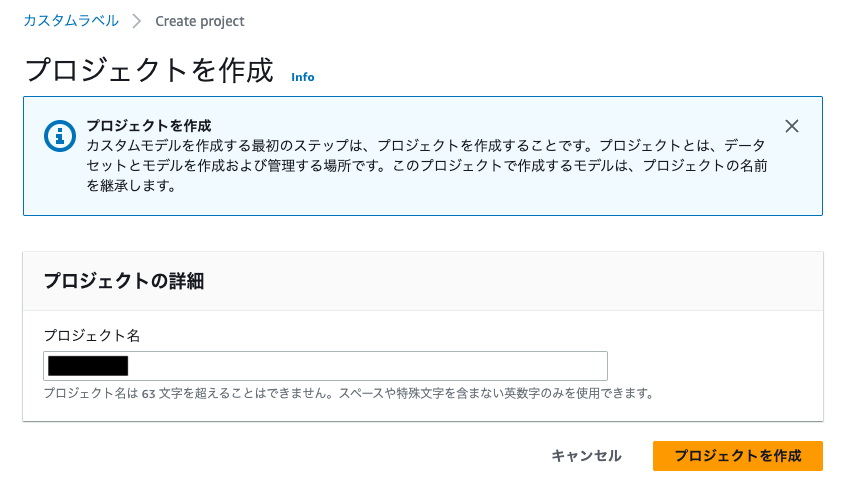Click the blue circled info icon
The image size is (847, 494).
(x=59, y=136)
